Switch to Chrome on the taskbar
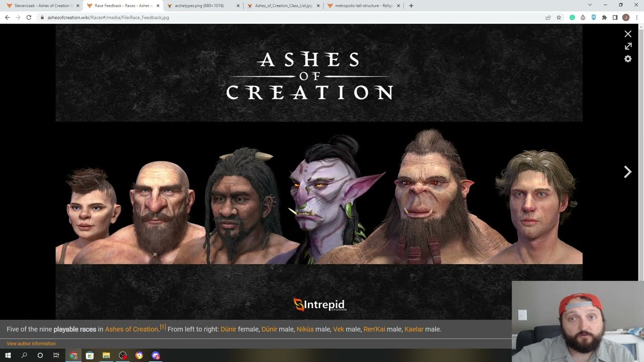This screenshot has height=362, width=644. point(73,355)
